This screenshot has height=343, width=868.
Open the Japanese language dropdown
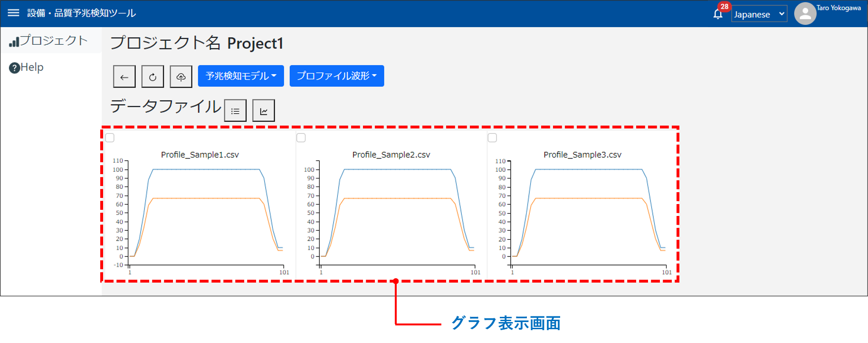click(759, 14)
